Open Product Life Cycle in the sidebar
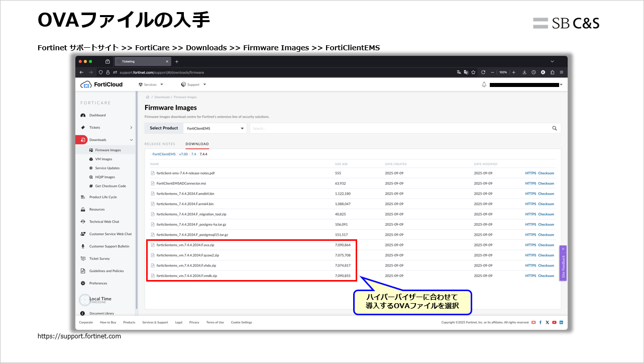Image resolution: width=644 pixels, height=363 pixels. tap(103, 197)
